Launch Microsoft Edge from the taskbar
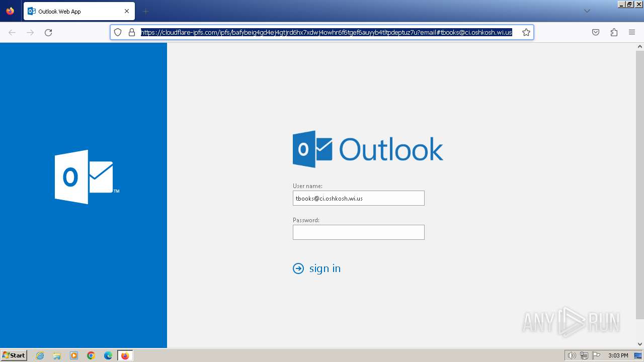The width and height of the screenshot is (644, 362). 108,355
